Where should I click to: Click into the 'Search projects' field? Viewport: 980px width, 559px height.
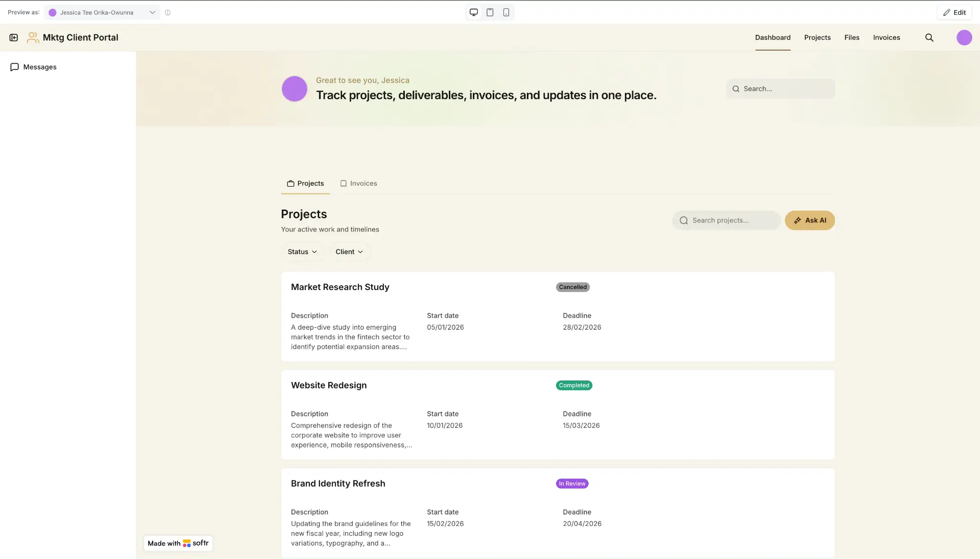[x=727, y=220]
